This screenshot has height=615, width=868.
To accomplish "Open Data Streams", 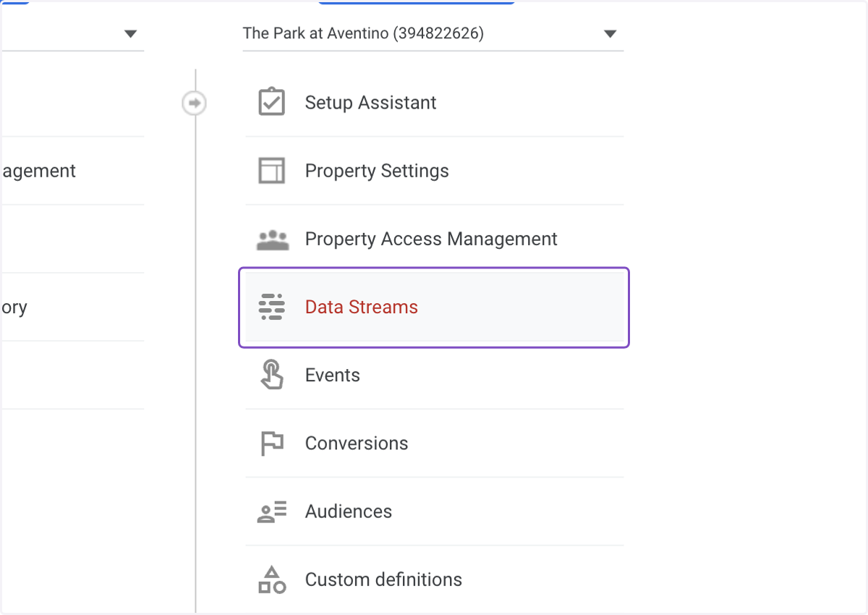I will click(x=434, y=307).
